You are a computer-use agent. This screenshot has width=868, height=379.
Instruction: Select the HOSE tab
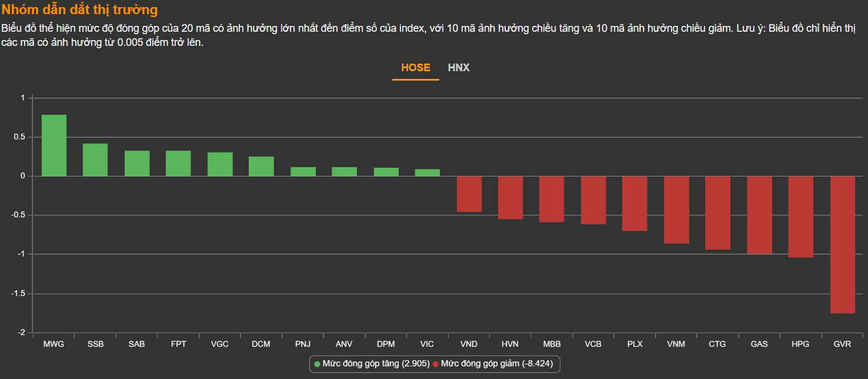coord(415,68)
